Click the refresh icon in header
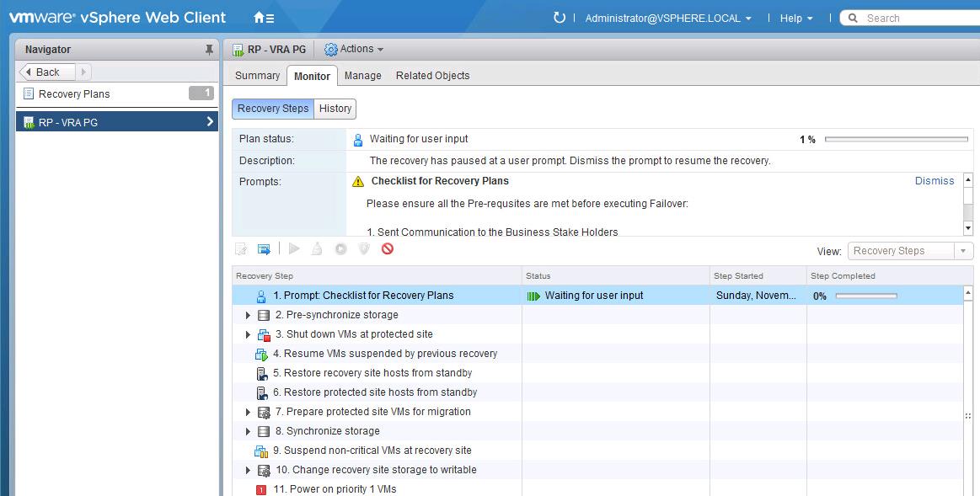The image size is (980, 496). pos(560,18)
